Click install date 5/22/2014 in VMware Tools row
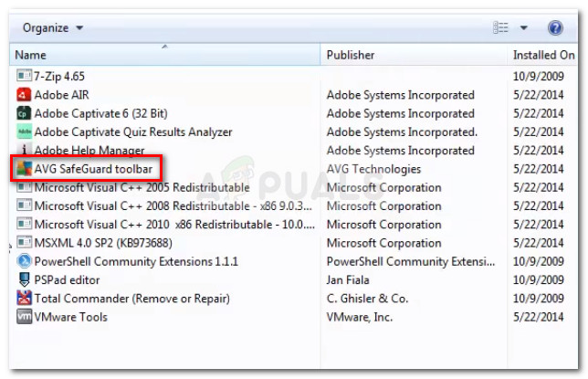588x379 pixels. click(x=538, y=317)
